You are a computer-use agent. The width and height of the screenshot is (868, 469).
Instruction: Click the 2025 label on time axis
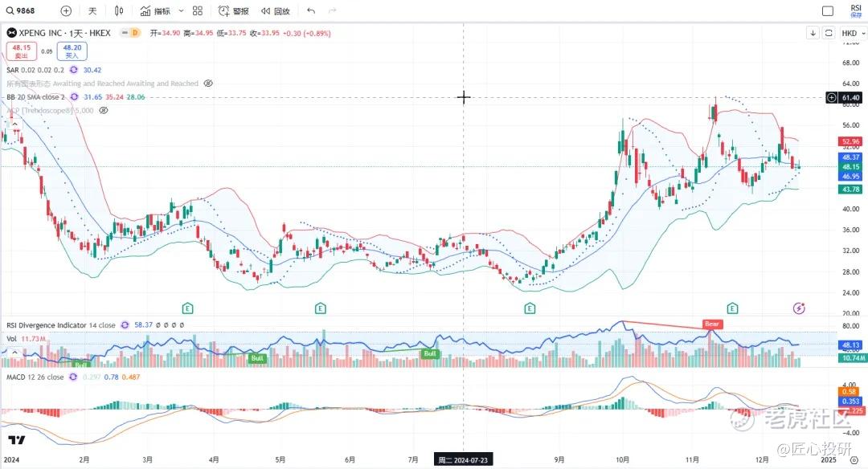click(x=828, y=459)
